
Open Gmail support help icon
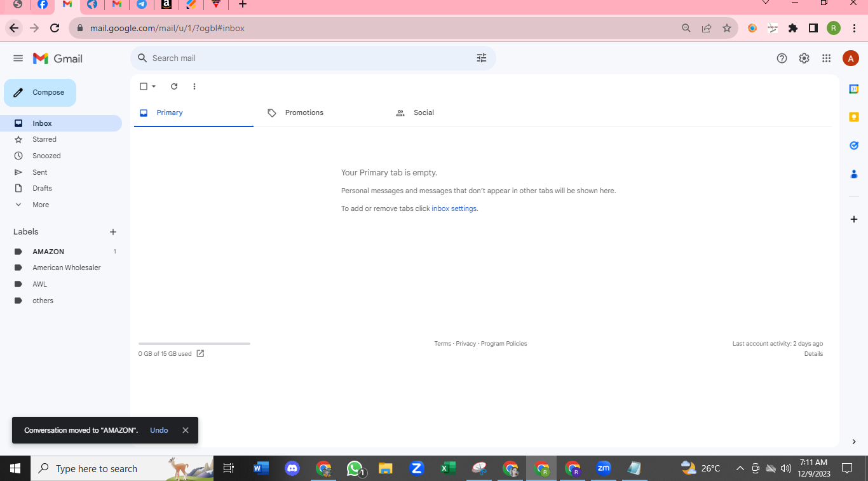click(782, 58)
